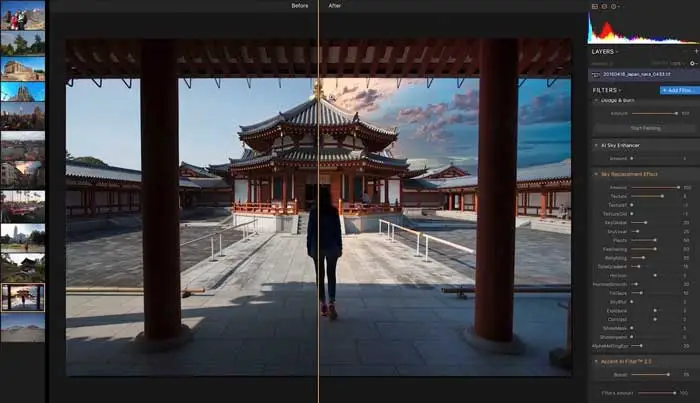700x403 pixels.
Task: Adjust the SkyBlur slider
Action: (655, 302)
